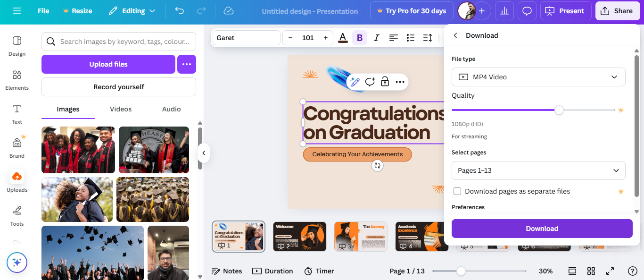Adjust the video Quality slider
The image size is (644, 280).
click(559, 110)
